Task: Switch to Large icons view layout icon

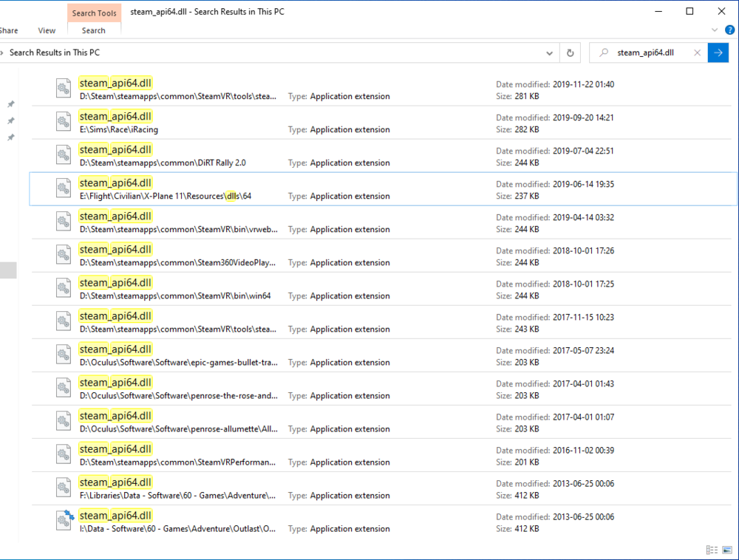Action: click(727, 550)
